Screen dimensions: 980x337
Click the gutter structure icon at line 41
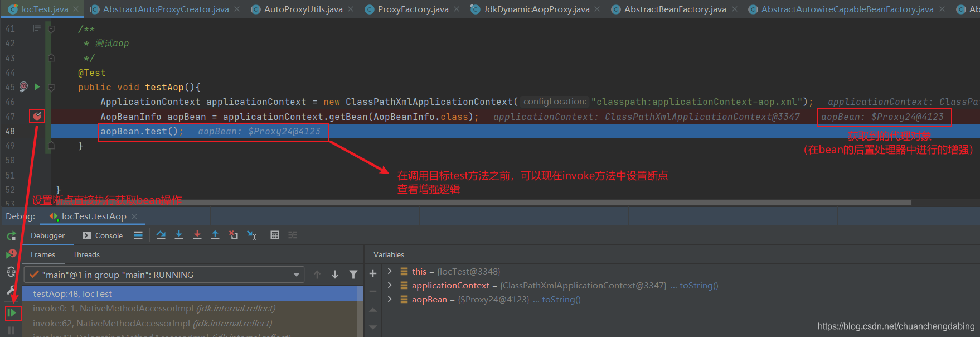(x=36, y=28)
